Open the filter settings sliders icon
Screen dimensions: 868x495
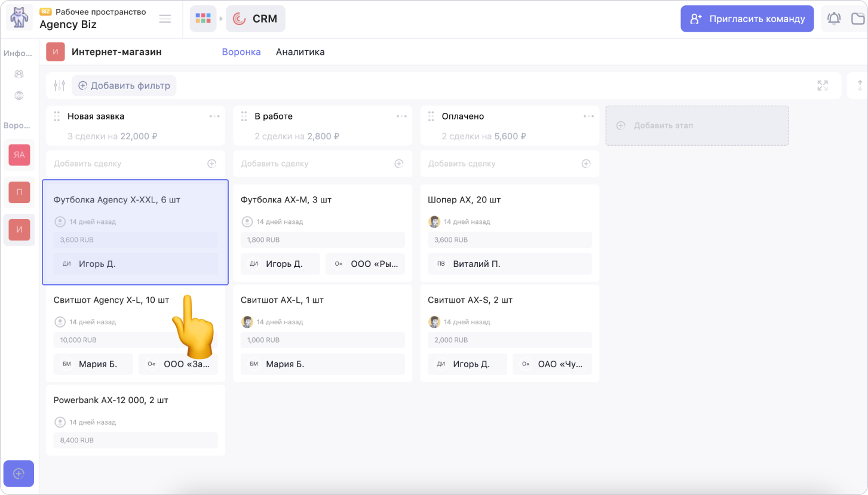[59, 85]
